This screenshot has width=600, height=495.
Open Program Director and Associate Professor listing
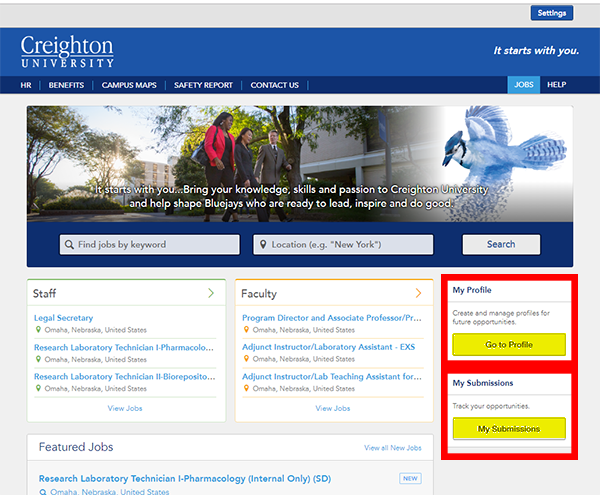click(331, 318)
